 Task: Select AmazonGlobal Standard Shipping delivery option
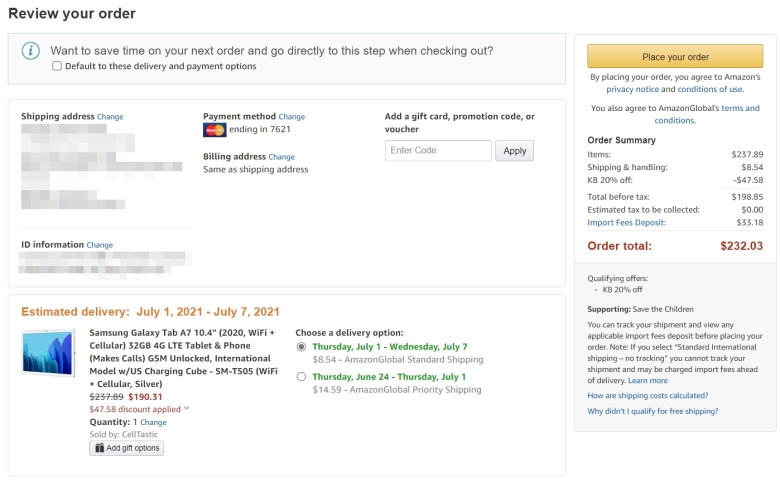(301, 347)
